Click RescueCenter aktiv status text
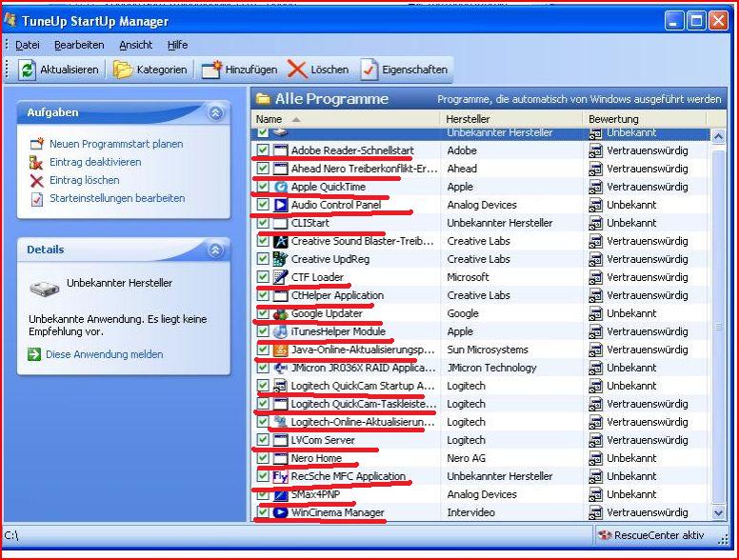The image size is (739, 560). pyautogui.click(x=659, y=535)
